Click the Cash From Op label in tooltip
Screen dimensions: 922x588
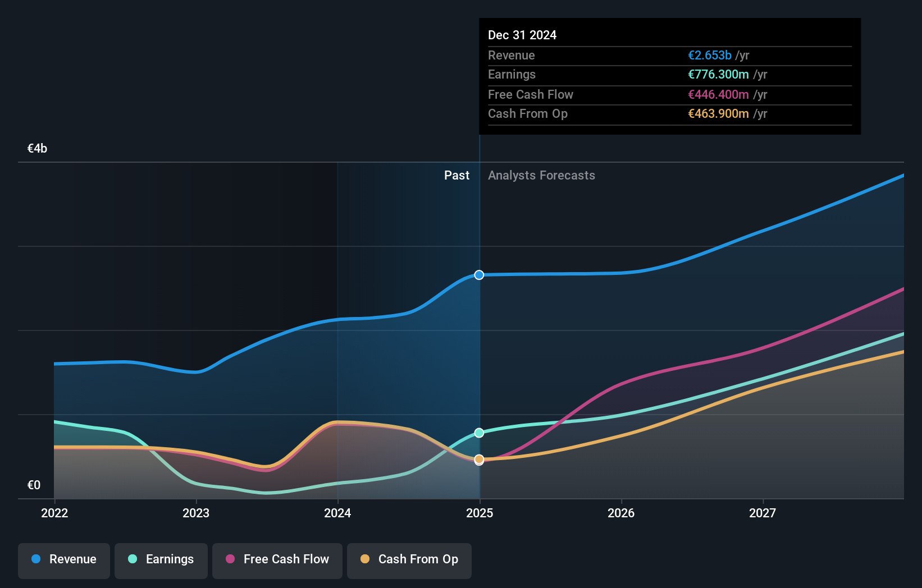coord(528,114)
